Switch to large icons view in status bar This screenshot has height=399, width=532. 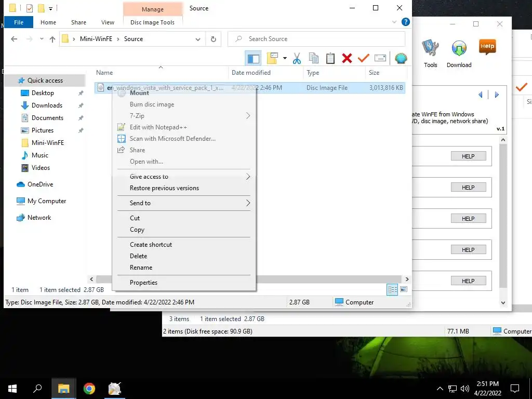403,289
